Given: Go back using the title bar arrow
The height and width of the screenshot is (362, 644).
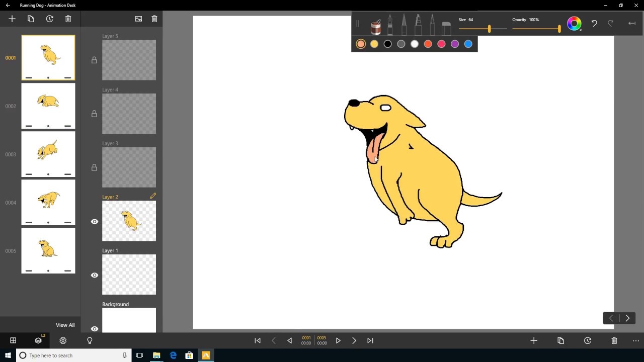Looking at the screenshot, I should (x=8, y=5).
